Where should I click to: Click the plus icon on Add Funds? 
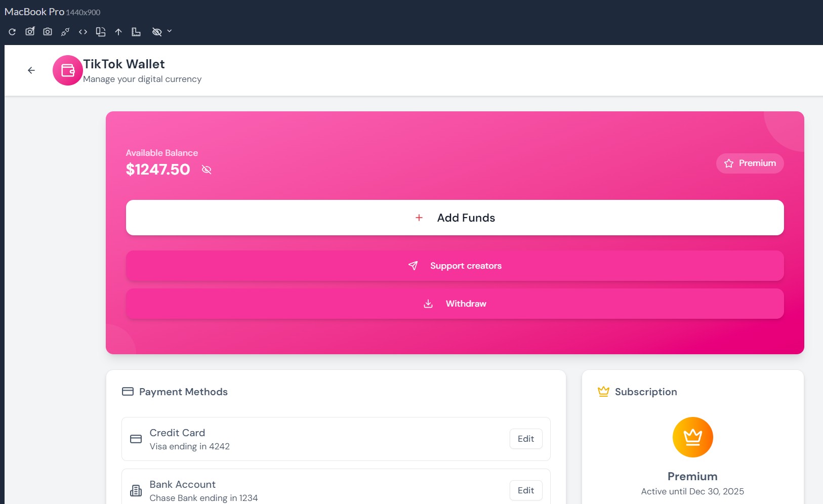click(419, 218)
